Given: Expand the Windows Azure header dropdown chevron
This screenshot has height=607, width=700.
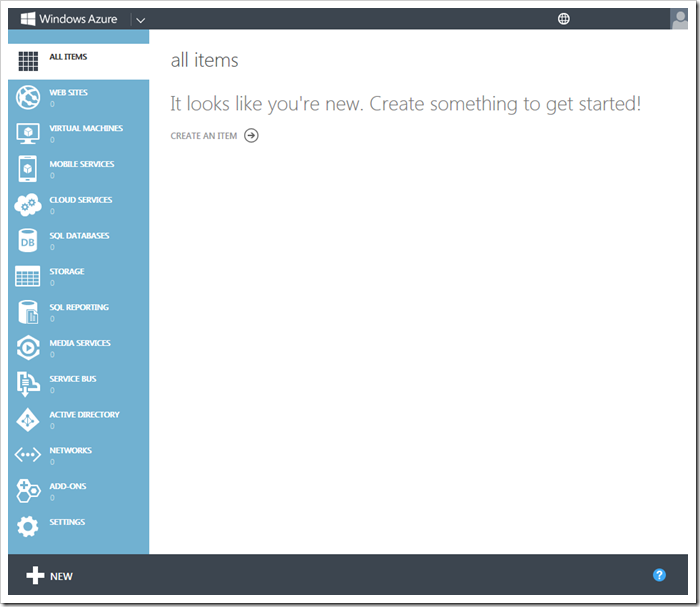Looking at the screenshot, I should [x=141, y=20].
